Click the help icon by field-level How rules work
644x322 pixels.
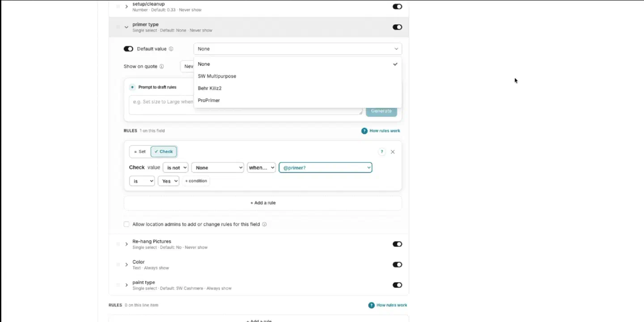[364, 131]
